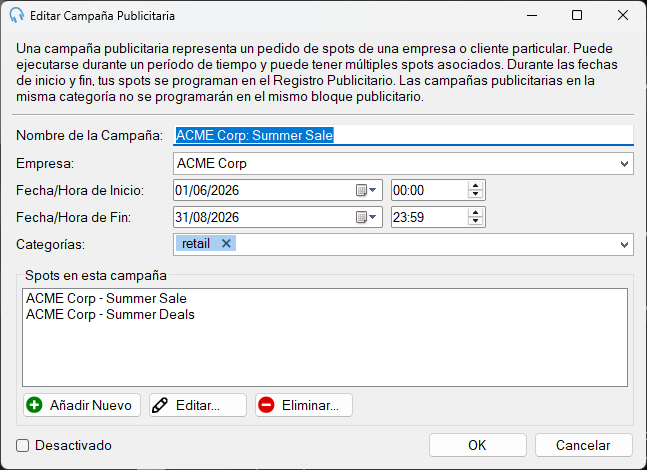
Task: Expand the Empresa dropdown
Action: tap(624, 164)
